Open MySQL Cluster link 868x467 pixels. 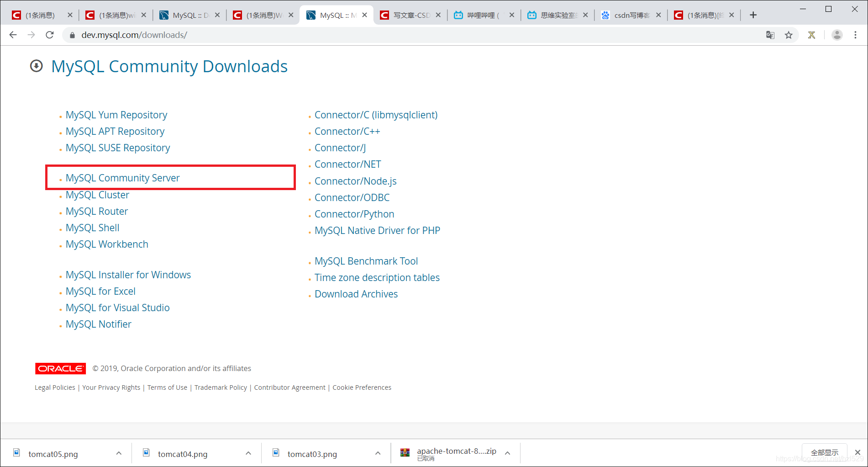97,195
